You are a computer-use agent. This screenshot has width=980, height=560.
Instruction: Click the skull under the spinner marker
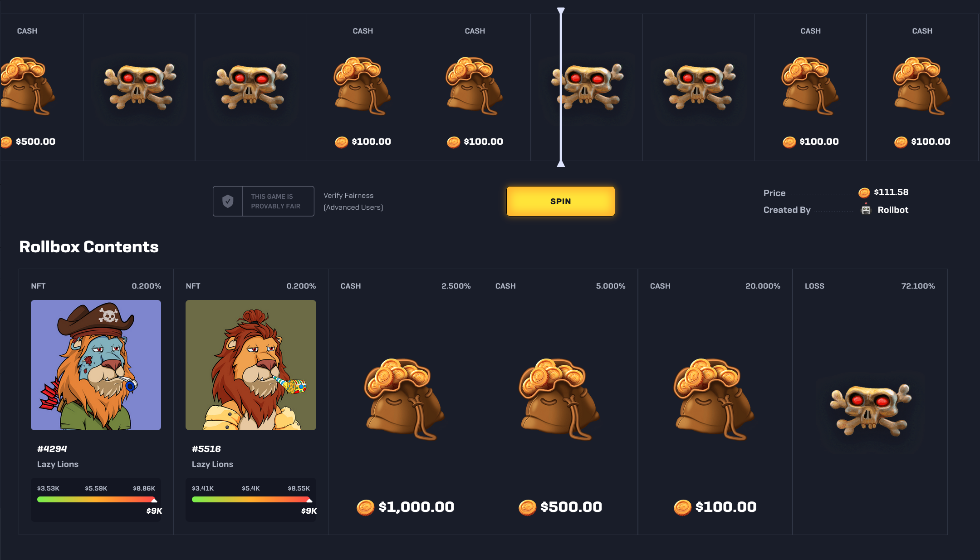point(587,87)
